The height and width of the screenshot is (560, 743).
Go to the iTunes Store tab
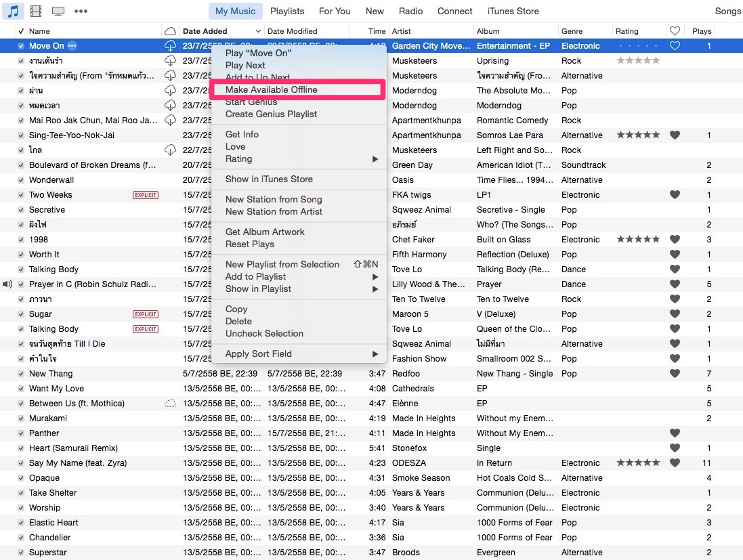(x=513, y=11)
